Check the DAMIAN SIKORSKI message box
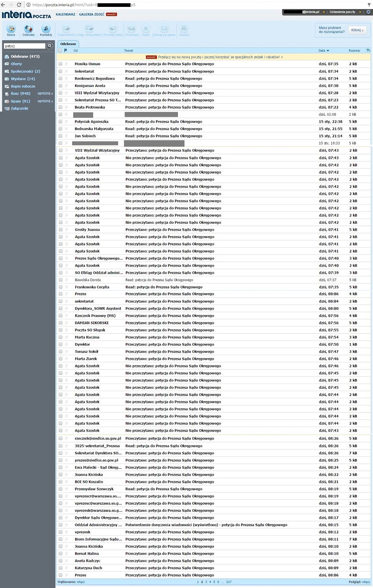Image resolution: width=373 pixels, height=588 pixels. [x=61, y=323]
